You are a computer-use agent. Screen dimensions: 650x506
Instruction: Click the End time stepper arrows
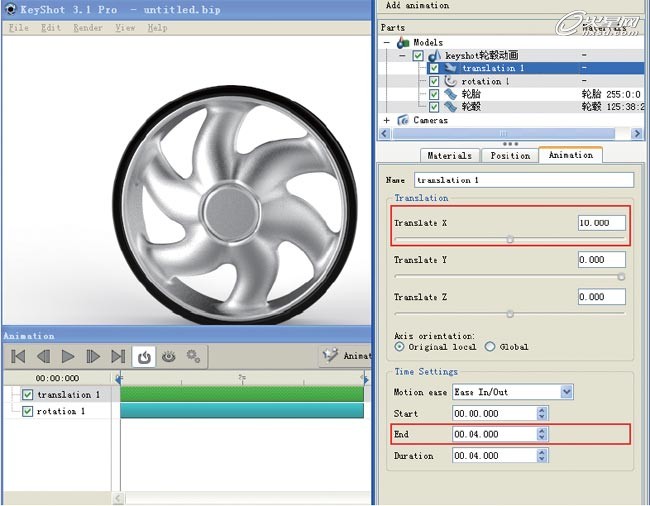[x=542, y=434]
